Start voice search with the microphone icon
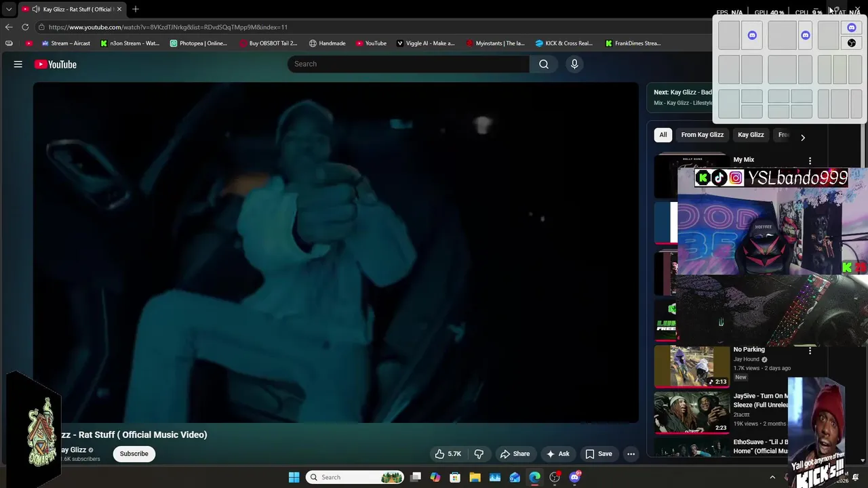Viewport: 868px width, 488px height. [x=574, y=64]
